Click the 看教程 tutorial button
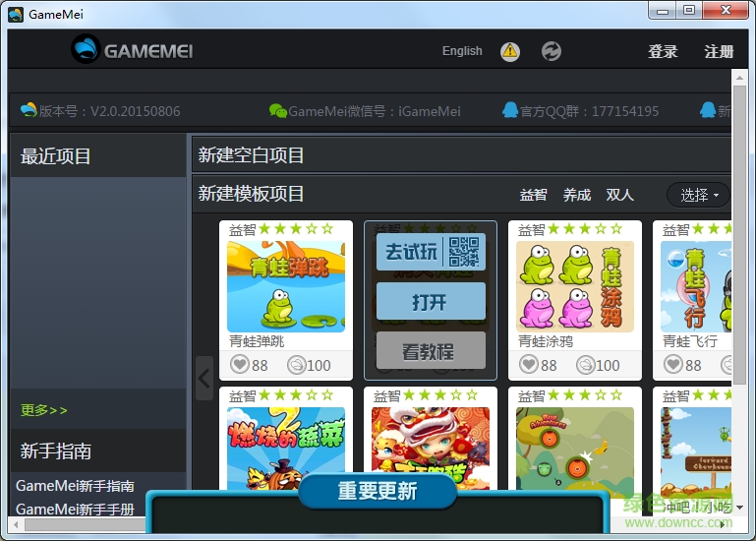This screenshot has height=541, width=756. pos(431,351)
